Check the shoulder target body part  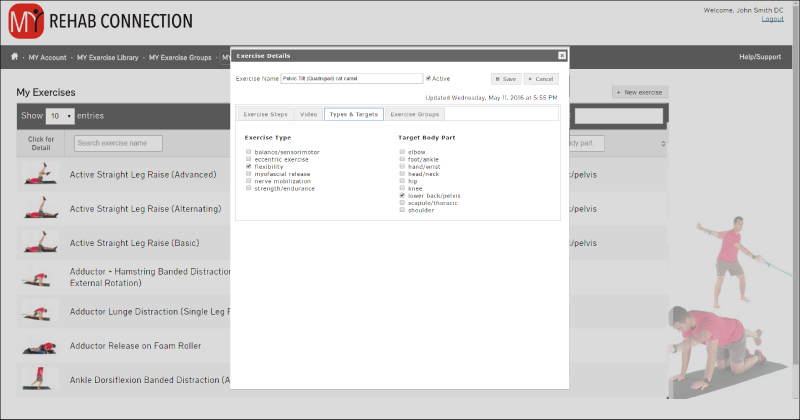click(x=402, y=210)
